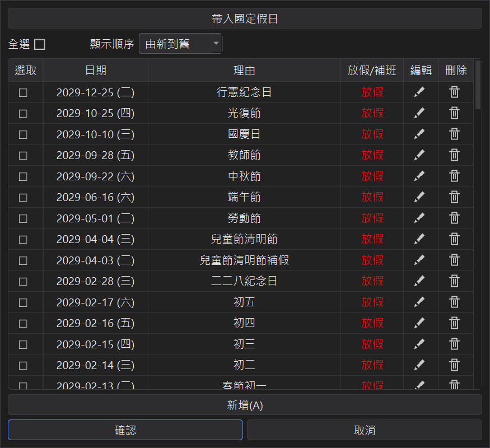Delete the 行憲紀念日 holiday row
The image size is (490, 448).
coord(454,92)
